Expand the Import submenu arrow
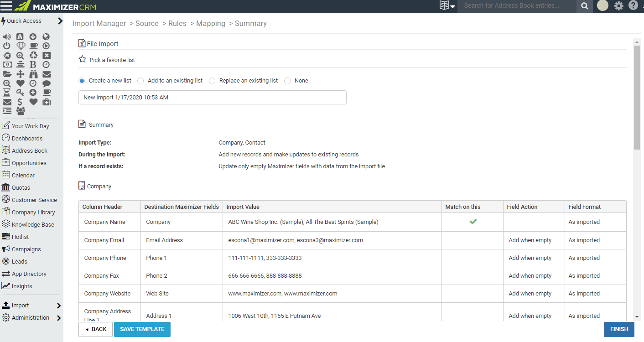The height and width of the screenshot is (342, 644). coord(59,306)
